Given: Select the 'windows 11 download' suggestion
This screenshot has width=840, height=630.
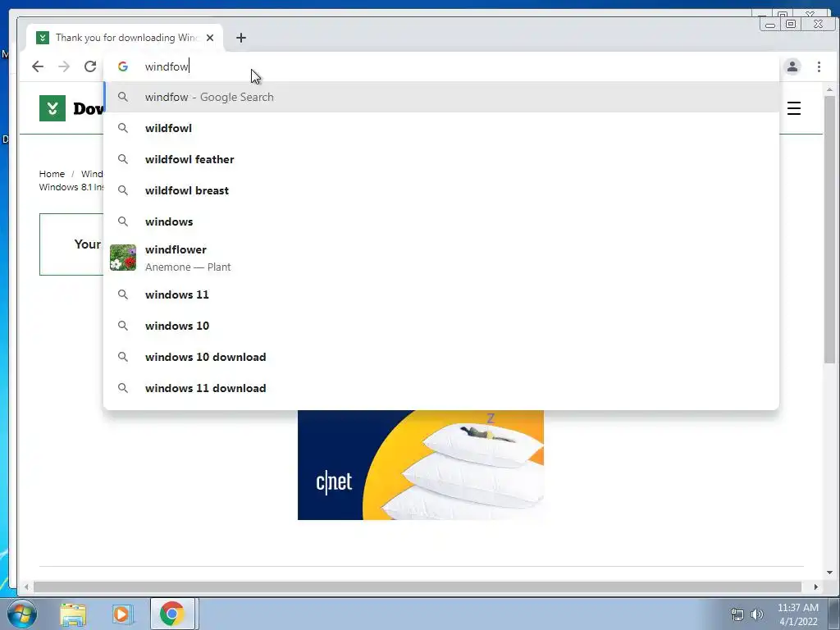Looking at the screenshot, I should 441,388.
